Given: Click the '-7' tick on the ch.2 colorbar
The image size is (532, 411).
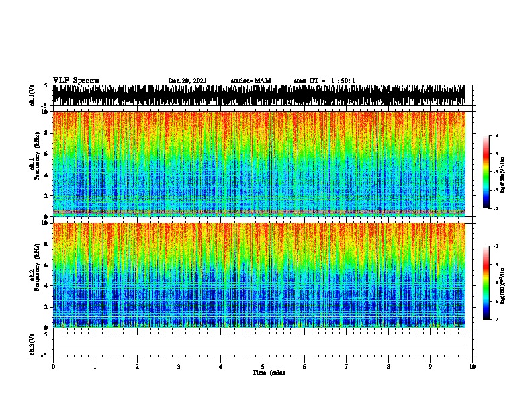Looking at the screenshot, I should tap(495, 319).
